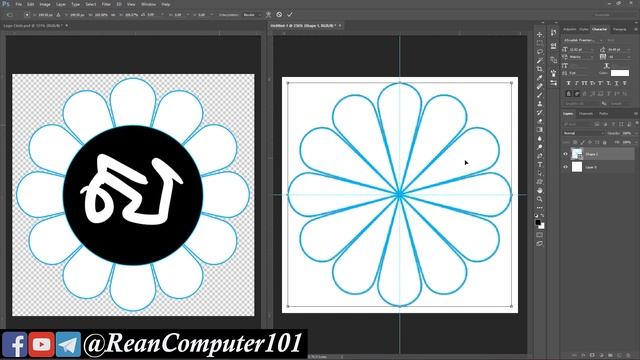Select the Magic Wand tool
The image size is (640, 360).
[540, 60]
